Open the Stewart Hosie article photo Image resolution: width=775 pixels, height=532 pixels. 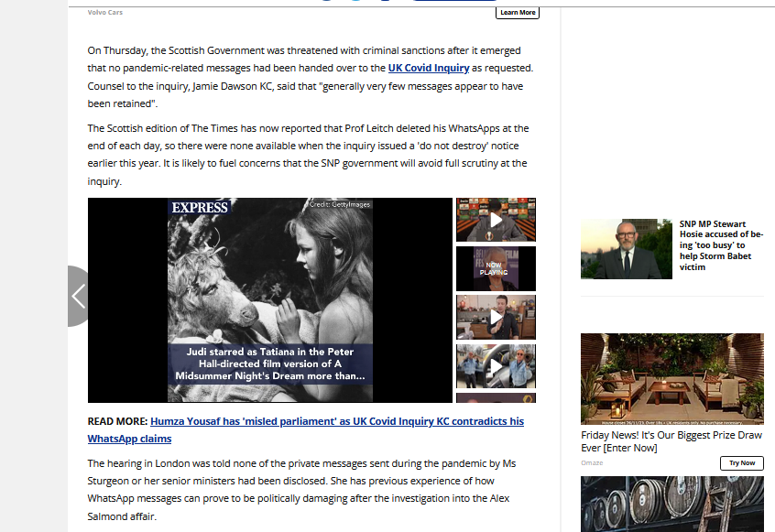point(627,249)
